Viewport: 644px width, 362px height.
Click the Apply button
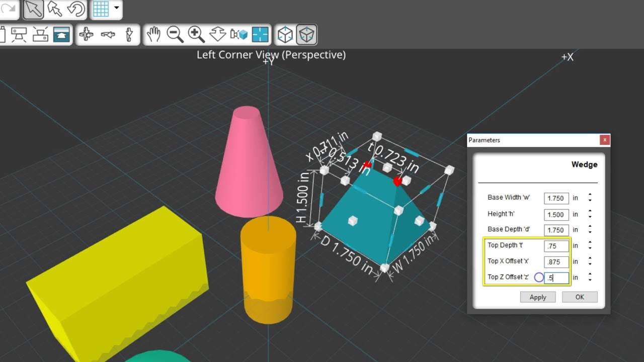[538, 297]
